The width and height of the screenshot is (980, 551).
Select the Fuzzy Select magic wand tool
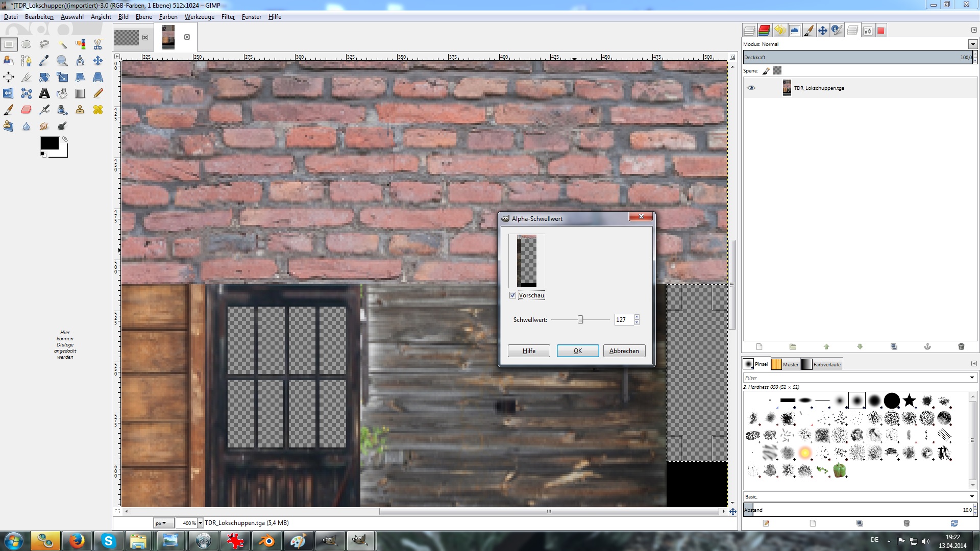[62, 44]
